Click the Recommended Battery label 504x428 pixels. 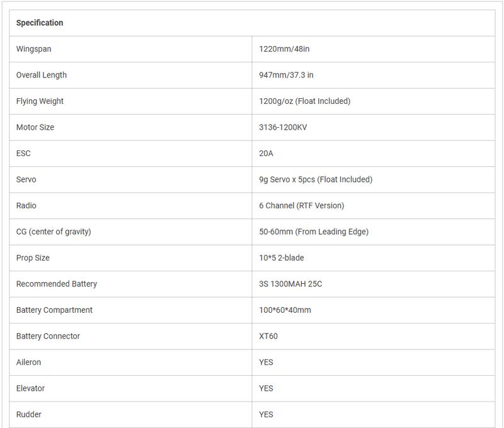point(57,284)
